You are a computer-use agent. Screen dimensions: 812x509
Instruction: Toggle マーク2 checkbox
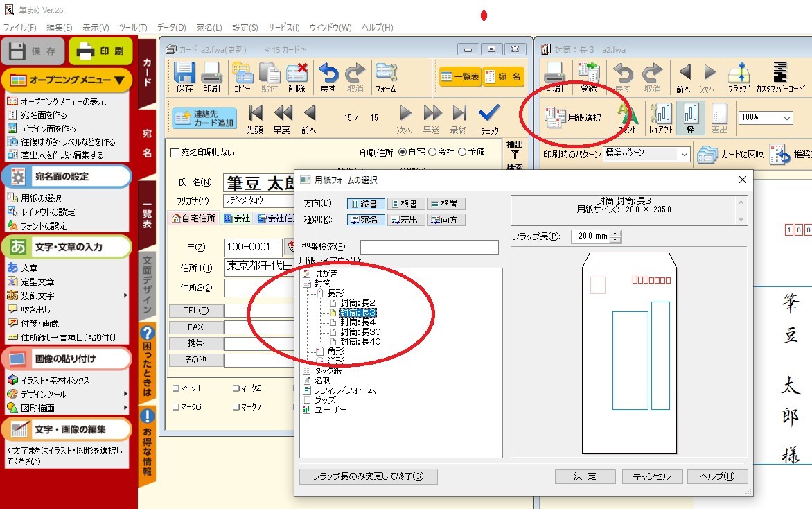[x=236, y=388]
